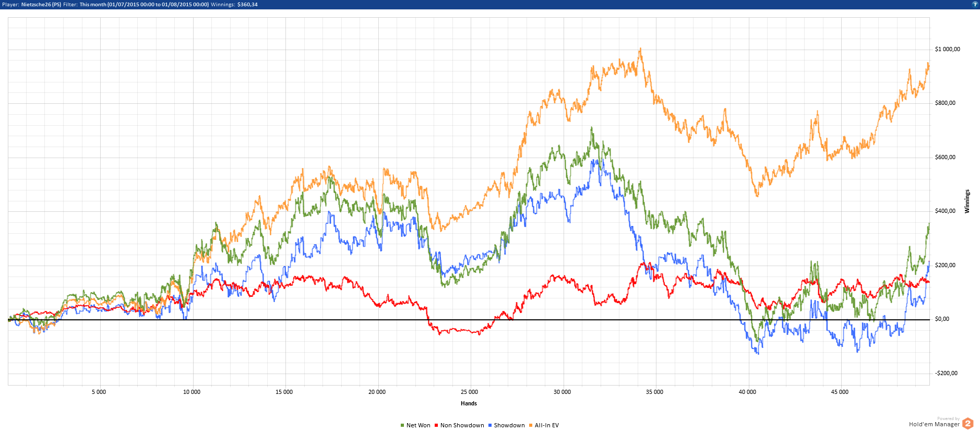
Task: Click the "Non Showdown" legend label
Action: [x=462, y=425]
